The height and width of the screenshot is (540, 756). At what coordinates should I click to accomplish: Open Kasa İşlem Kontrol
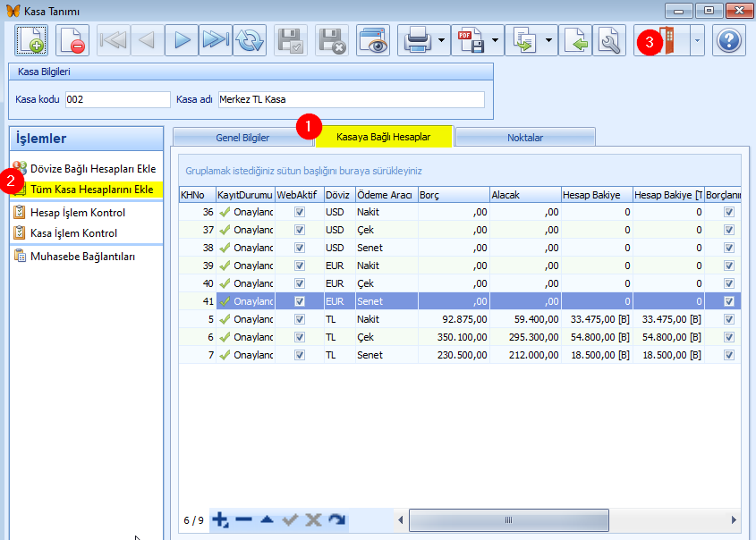73,233
